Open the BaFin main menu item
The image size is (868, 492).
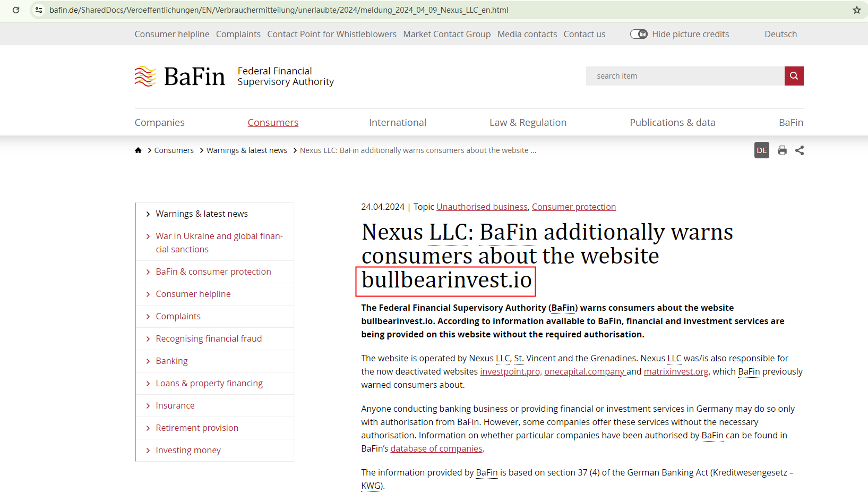coord(791,122)
